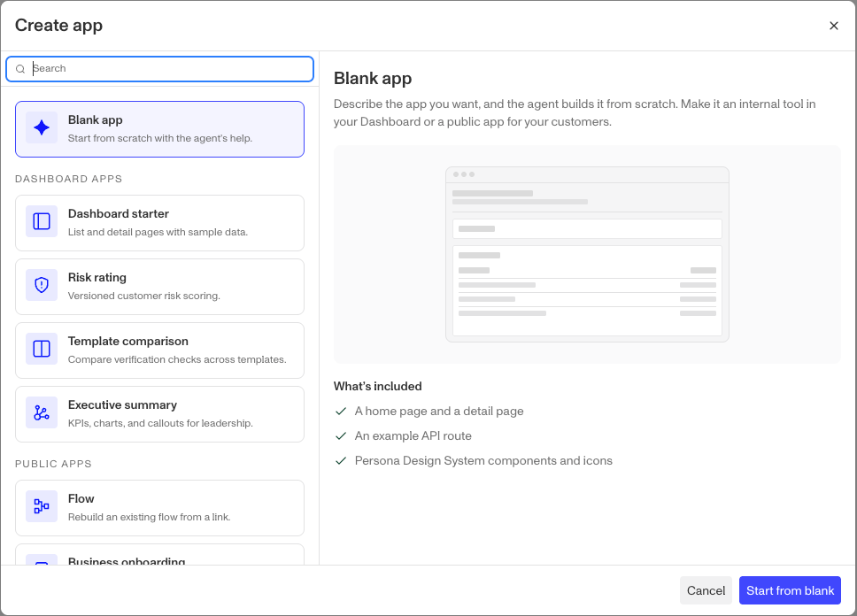The width and height of the screenshot is (857, 616).
Task: Click the partially visible Business onboarding icon
Action: coord(42,559)
